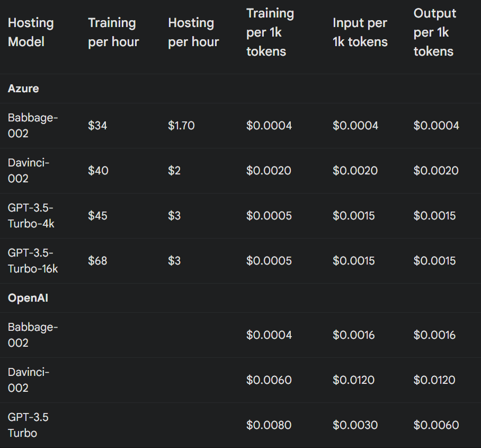Click the Training per 1k tokens header
The height and width of the screenshot is (448, 481).
[270, 32]
